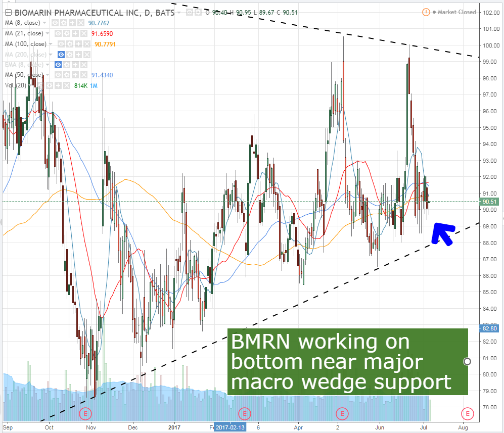This screenshot has height=433, width=504.
Task: Expand the MA (100, close) dropdown arrow
Action: tap(51, 44)
